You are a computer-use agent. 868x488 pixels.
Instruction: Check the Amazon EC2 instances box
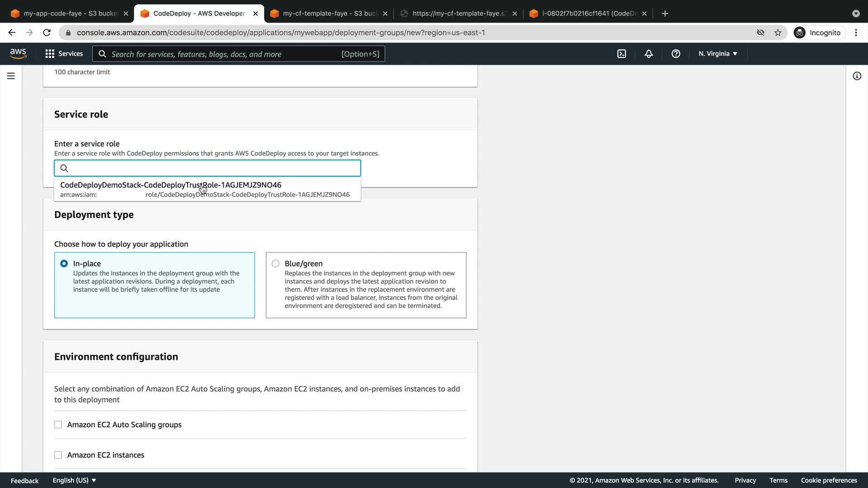click(58, 455)
